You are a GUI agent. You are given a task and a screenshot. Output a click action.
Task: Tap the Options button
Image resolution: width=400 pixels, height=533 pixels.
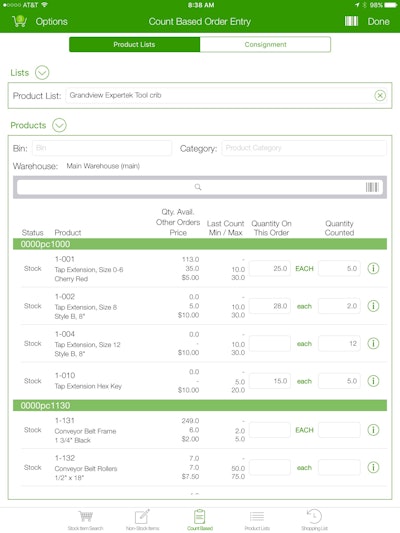(x=52, y=22)
